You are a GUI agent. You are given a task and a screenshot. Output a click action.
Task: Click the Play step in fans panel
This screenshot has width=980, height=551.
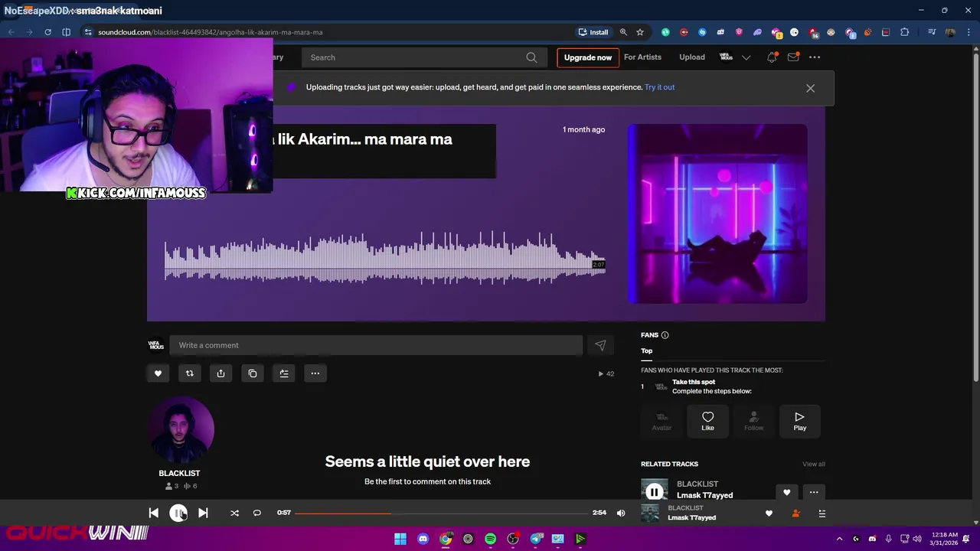click(799, 421)
